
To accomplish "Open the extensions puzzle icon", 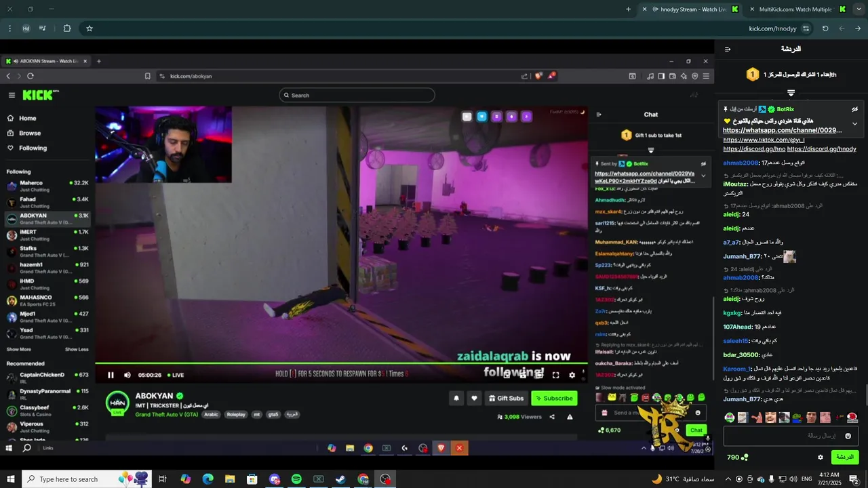I will click(67, 28).
